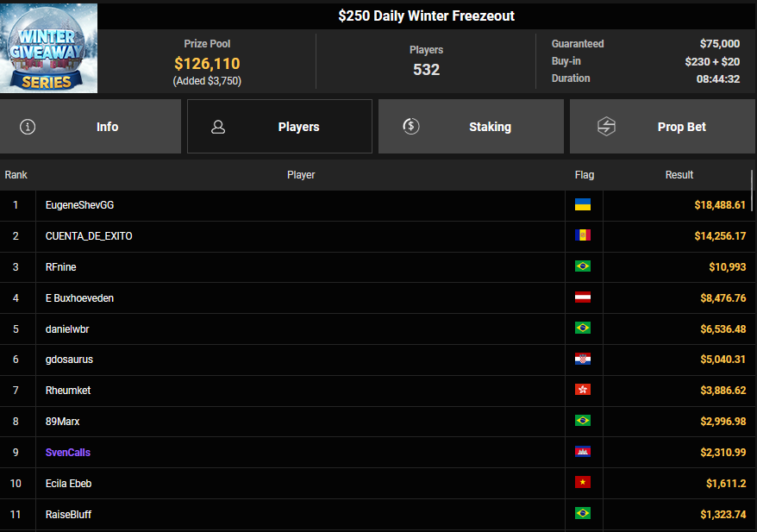Click the dollar coin icon on Staking tab
The image size is (757, 532).
[411, 127]
